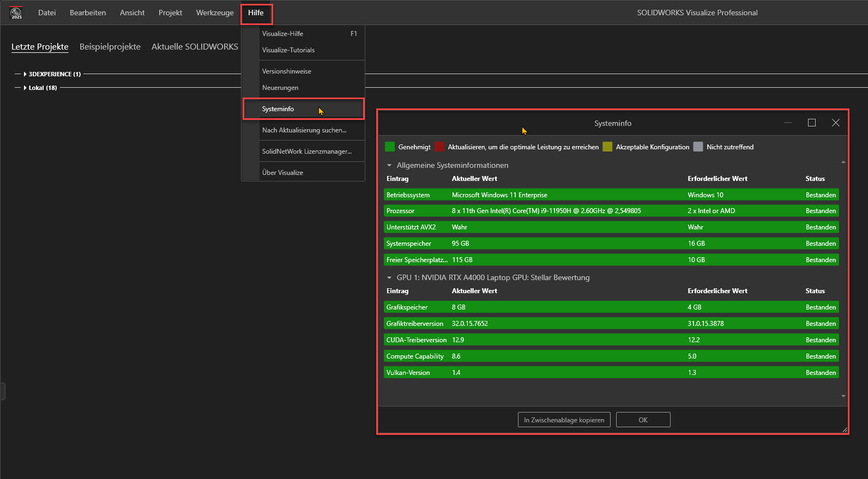This screenshot has height=479, width=868.
Task: Click Systeminfo menu entry
Action: pos(303,109)
